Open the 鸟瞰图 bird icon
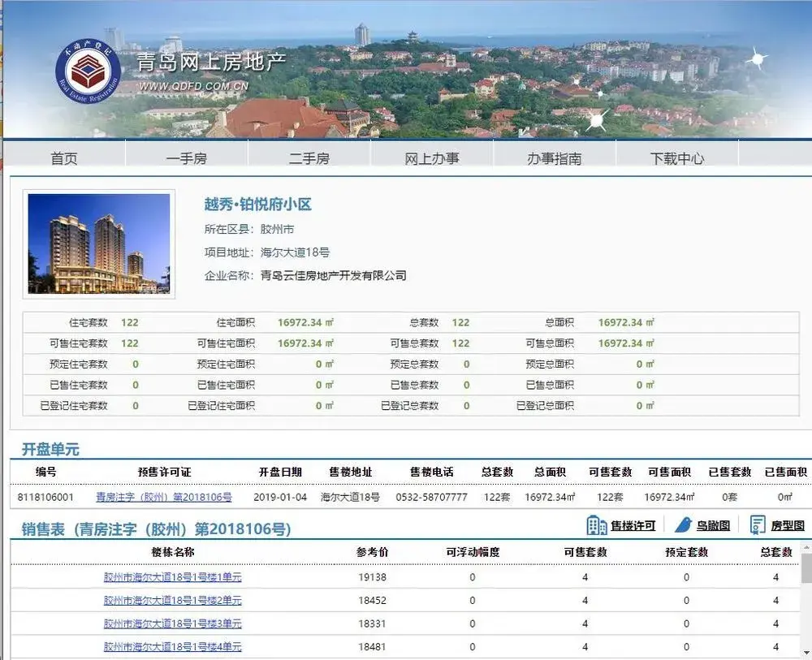 [683, 525]
